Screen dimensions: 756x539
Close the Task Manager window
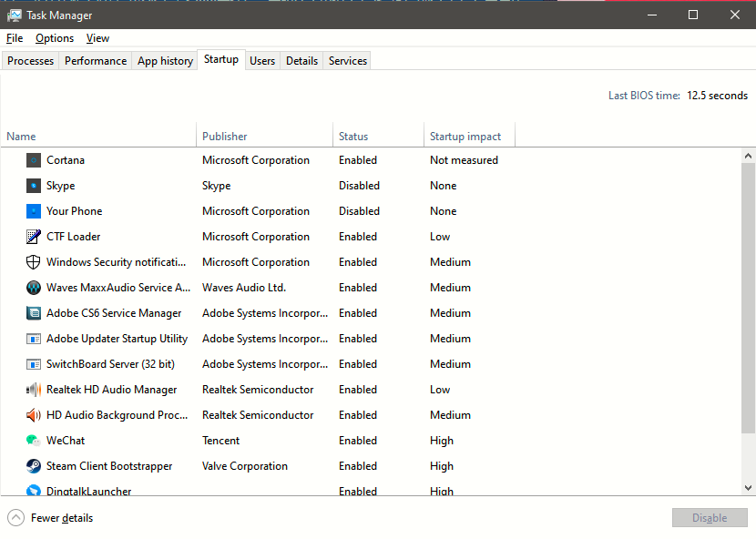735,15
